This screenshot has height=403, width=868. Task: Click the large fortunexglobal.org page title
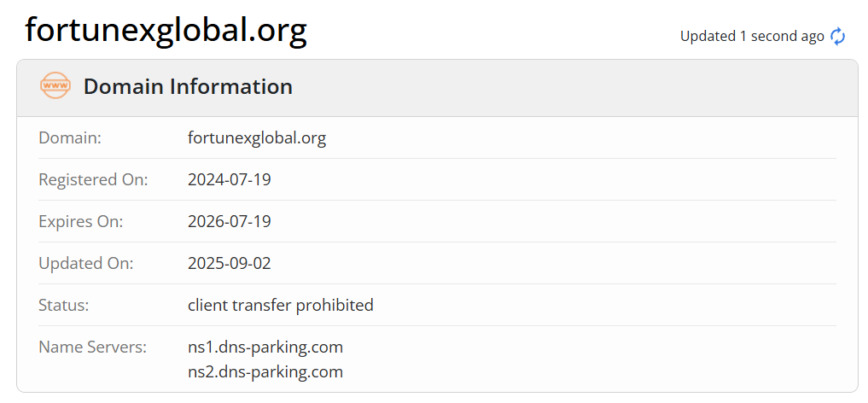point(166,30)
